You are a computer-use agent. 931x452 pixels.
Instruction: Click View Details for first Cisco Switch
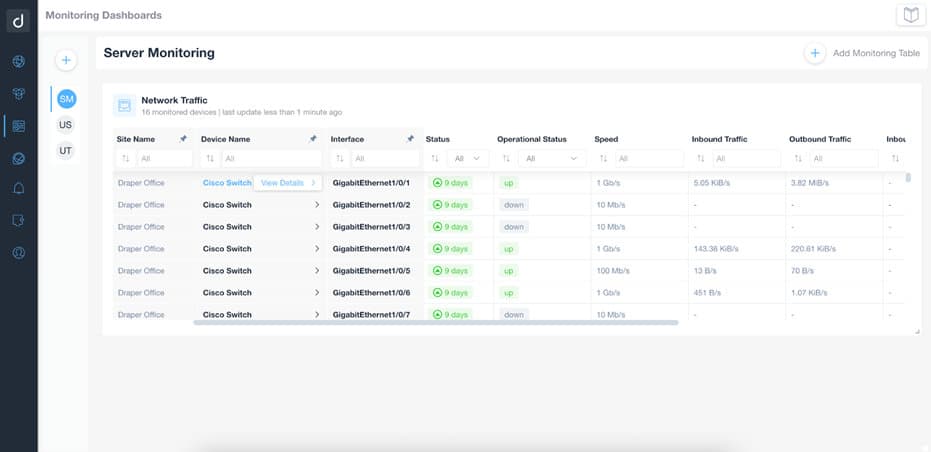coord(287,183)
